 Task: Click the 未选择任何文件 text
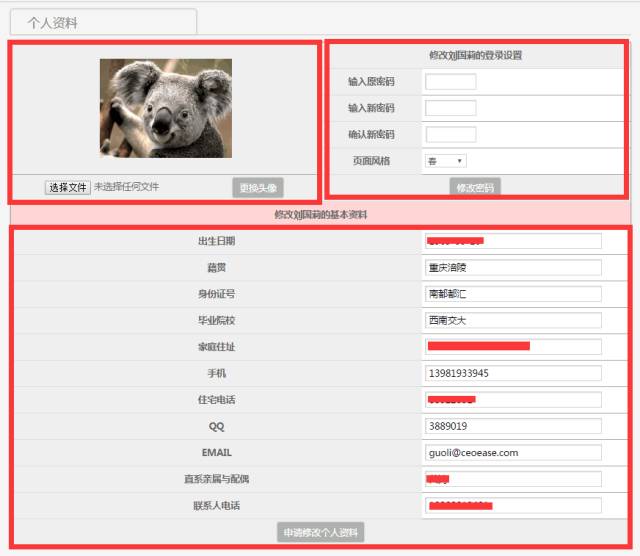(127, 187)
